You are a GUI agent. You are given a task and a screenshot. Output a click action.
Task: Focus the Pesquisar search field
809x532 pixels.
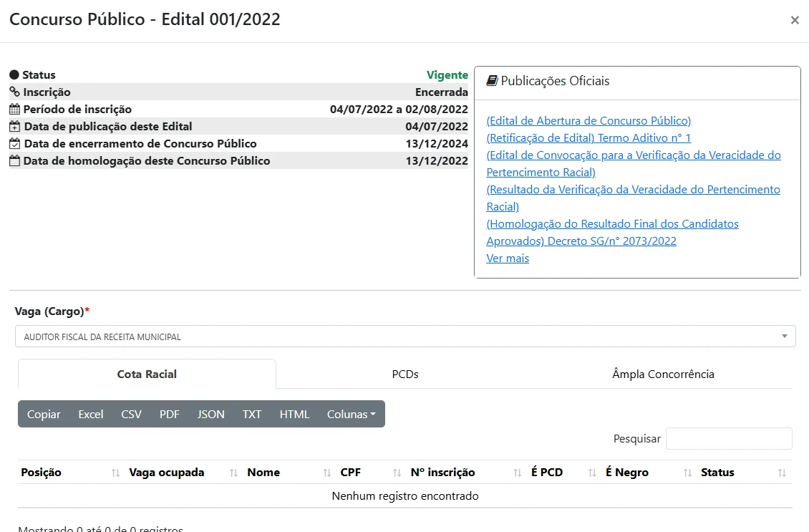729,439
